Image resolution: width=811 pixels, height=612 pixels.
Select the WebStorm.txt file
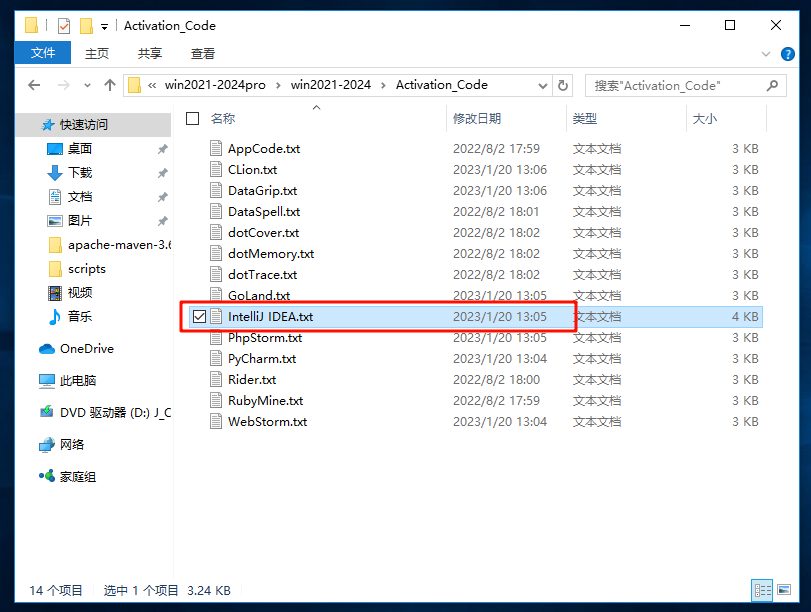coord(267,422)
